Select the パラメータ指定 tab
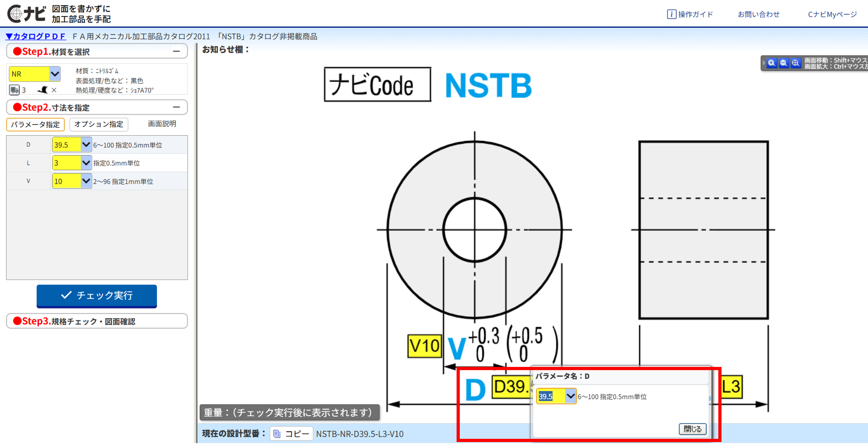Viewport: 868px width, 445px height. tap(35, 124)
